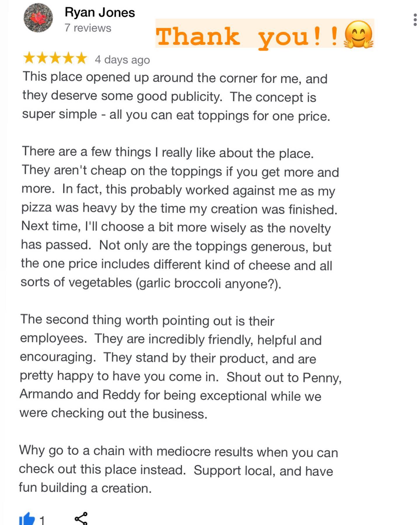Screen dimensions: 420x525
Task: View the reviewer's 7 reviews
Action: (88, 28)
